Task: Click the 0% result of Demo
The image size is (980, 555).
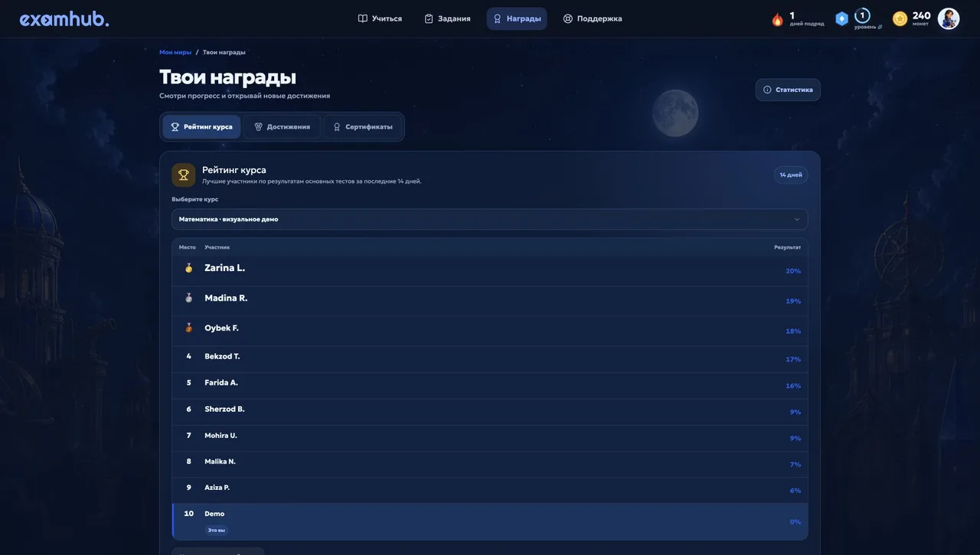Action: pyautogui.click(x=795, y=522)
